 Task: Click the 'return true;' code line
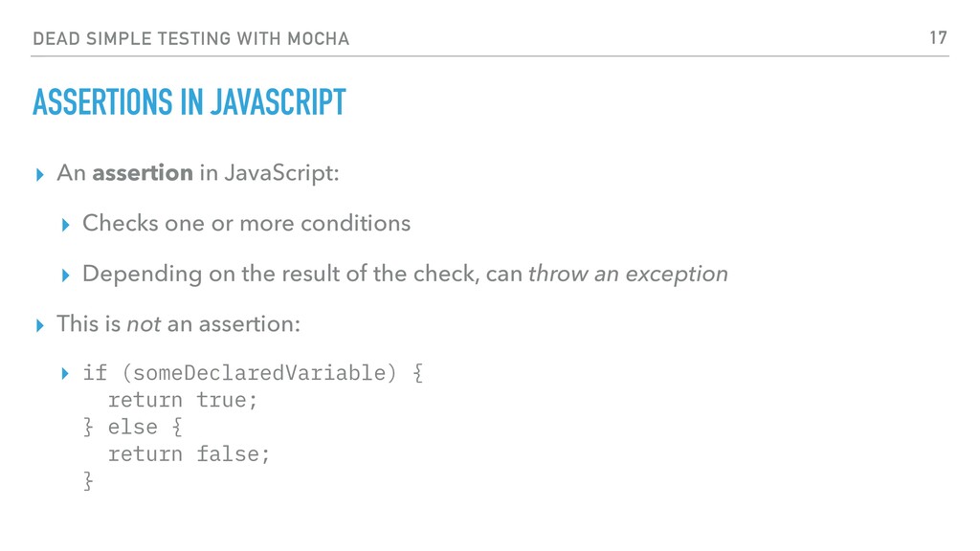(x=183, y=400)
